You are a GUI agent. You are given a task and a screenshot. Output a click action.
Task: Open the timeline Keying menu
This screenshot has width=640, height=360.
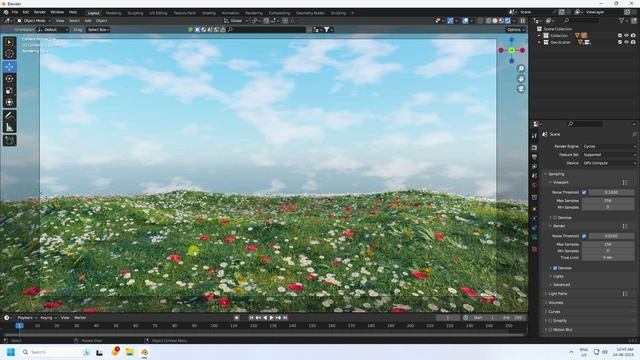pyautogui.click(x=48, y=318)
